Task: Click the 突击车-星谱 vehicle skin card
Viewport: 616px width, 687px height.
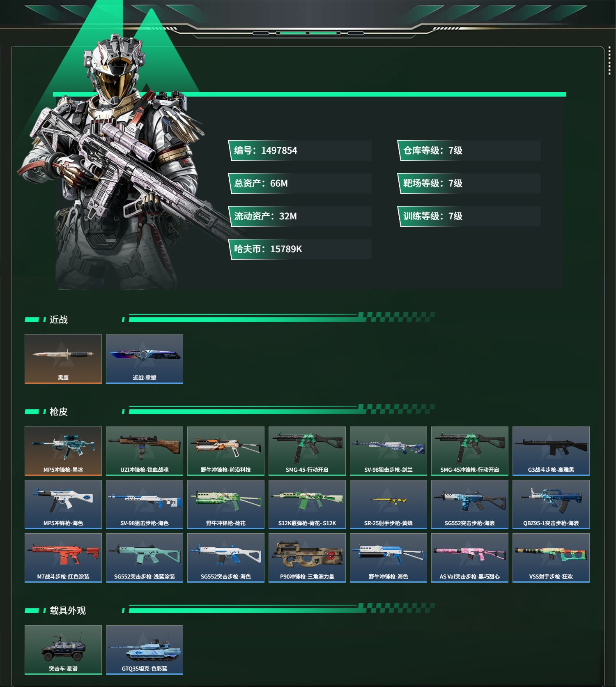Action: [x=63, y=650]
